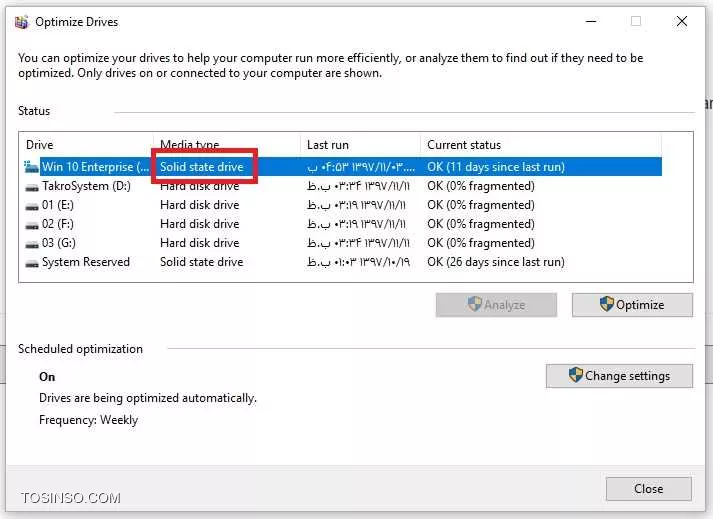Click the System Reserved drive icon
The width and height of the screenshot is (713, 519).
(x=31, y=263)
